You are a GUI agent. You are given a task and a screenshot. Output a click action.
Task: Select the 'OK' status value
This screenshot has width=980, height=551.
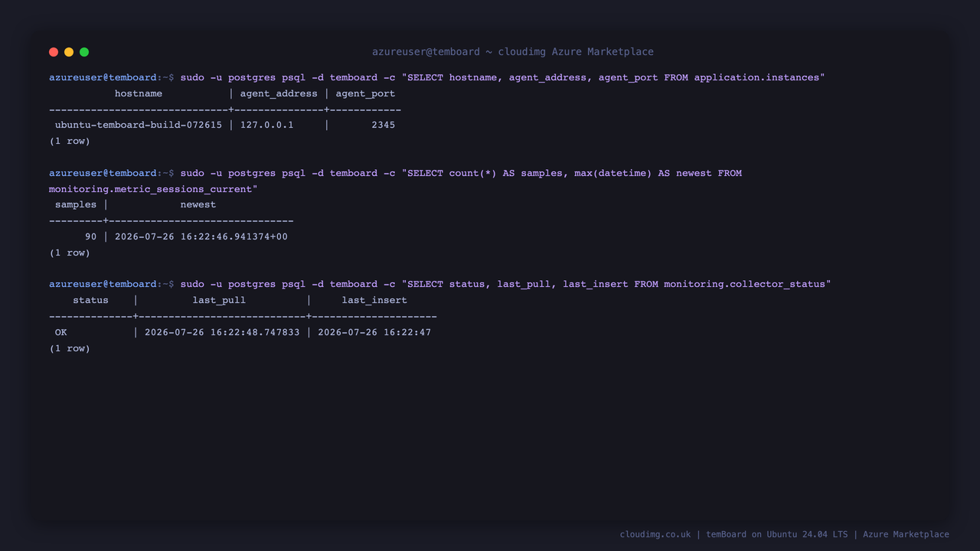(61, 332)
